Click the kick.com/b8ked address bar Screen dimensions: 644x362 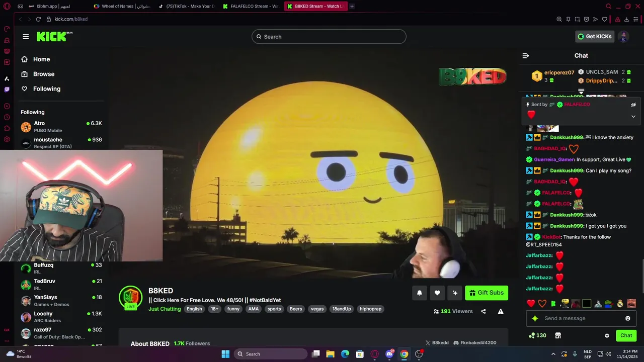click(71, 19)
